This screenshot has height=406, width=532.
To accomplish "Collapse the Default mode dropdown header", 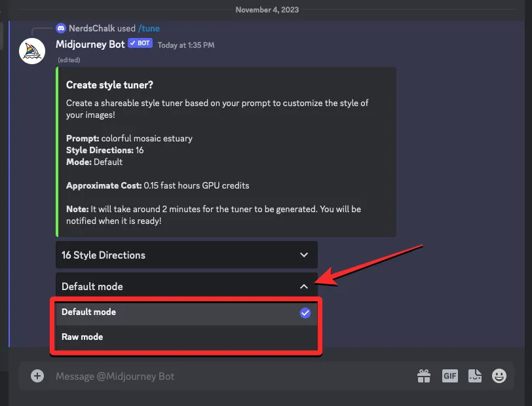I will (187, 286).
